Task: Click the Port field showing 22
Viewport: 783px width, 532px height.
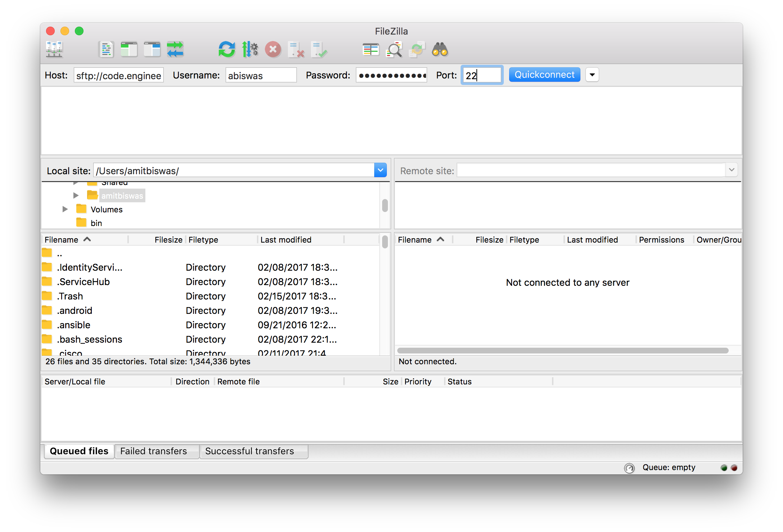Action: tap(482, 75)
